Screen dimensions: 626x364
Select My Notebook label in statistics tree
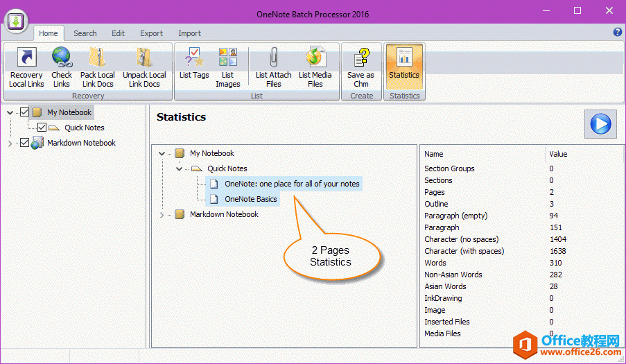212,153
